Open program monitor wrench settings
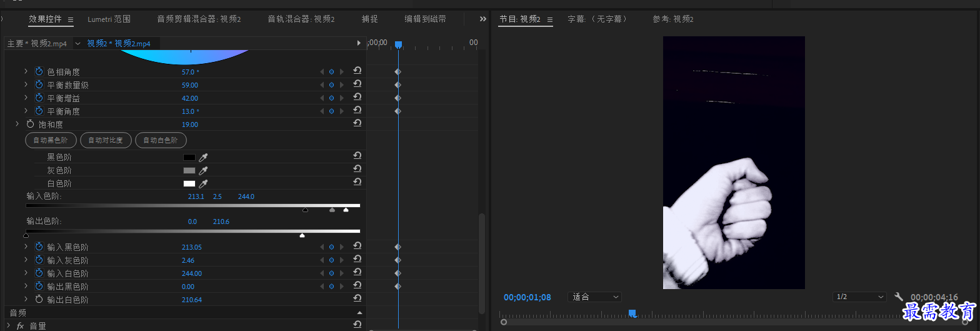 click(899, 297)
